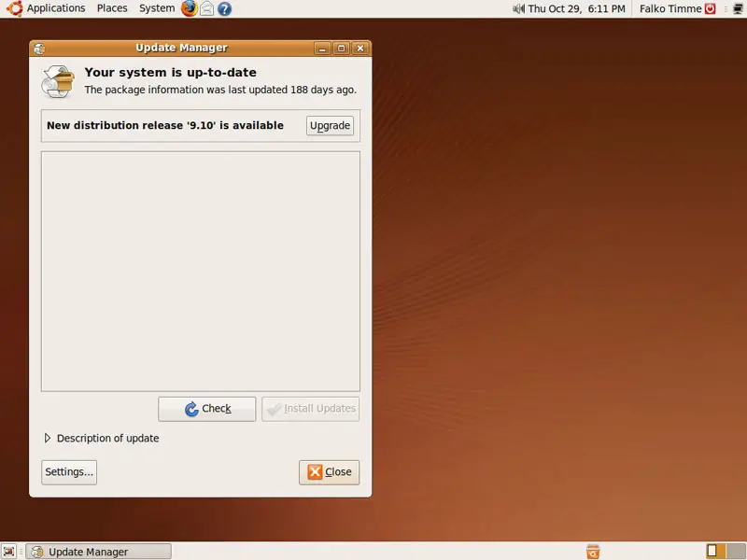Upgrade to distribution release 9.10
Screen dimensions: 747x560
click(330, 126)
